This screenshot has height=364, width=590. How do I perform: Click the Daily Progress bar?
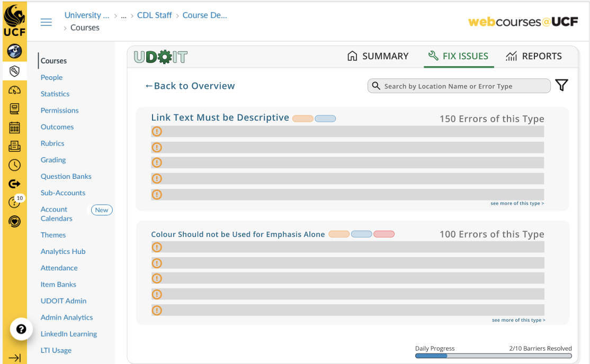493,356
